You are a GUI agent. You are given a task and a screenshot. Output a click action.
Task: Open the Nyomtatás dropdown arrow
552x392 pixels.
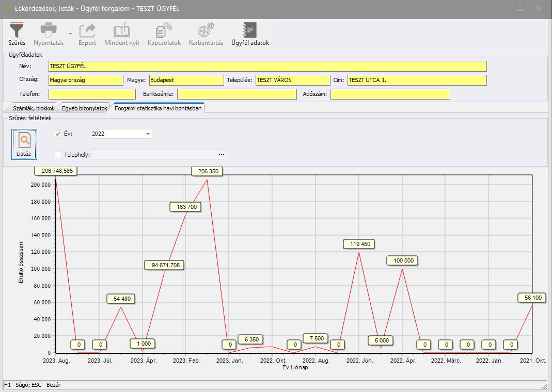[x=70, y=33]
